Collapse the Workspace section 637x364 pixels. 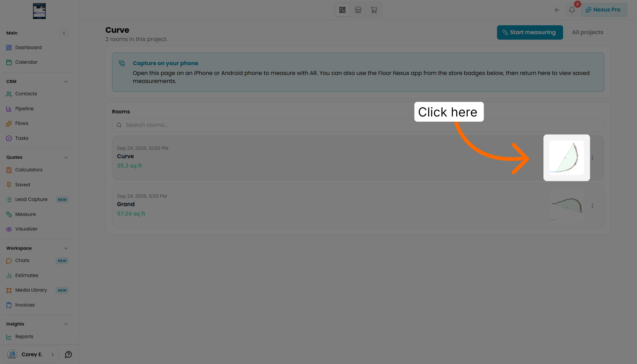tap(66, 248)
